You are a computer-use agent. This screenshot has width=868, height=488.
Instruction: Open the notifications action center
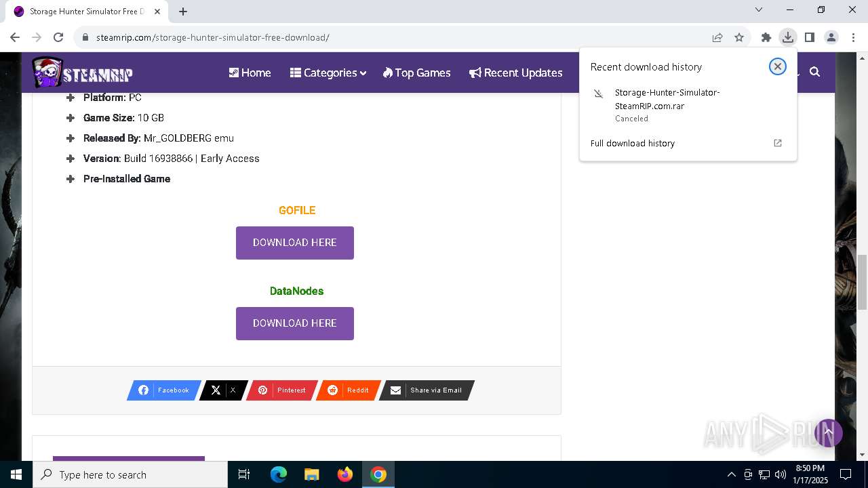[x=846, y=474]
